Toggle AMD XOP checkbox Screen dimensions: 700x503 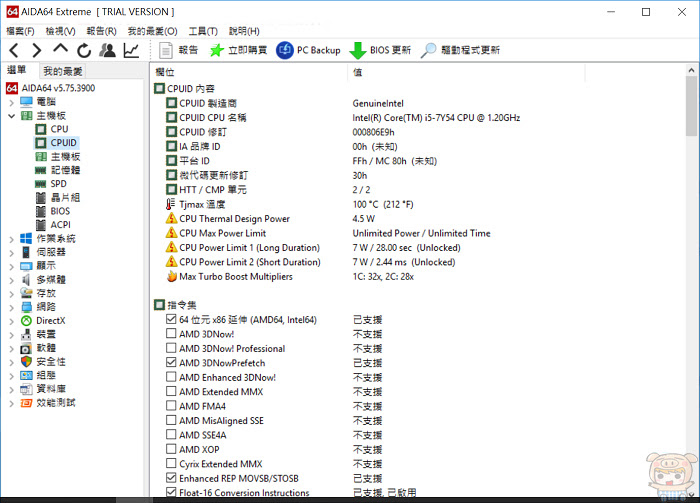(171, 449)
